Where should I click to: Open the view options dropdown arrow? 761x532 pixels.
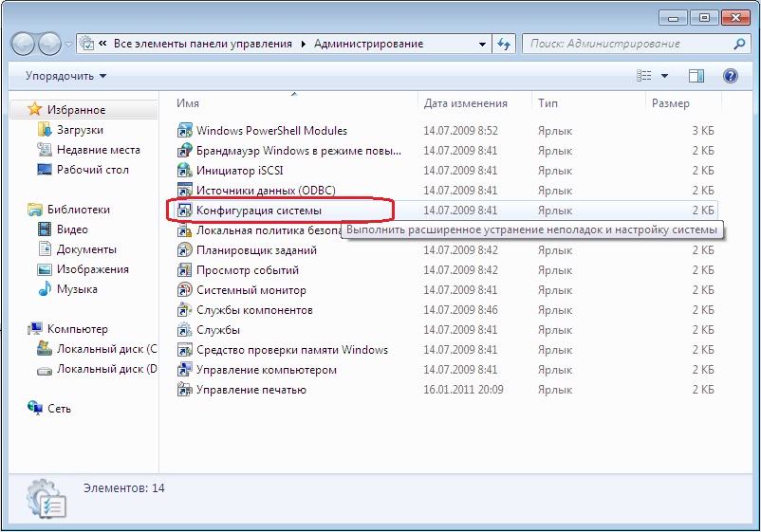(664, 76)
